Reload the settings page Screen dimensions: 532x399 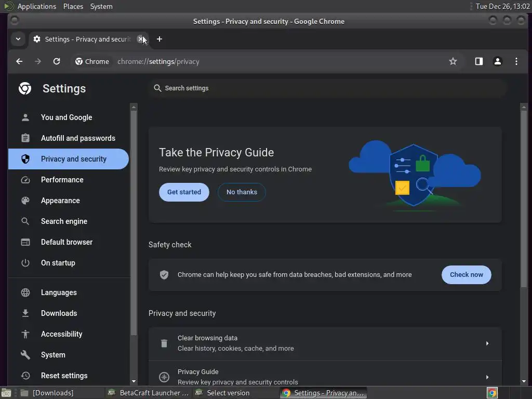point(57,61)
